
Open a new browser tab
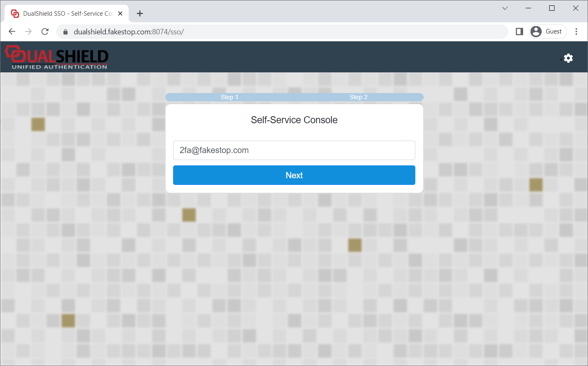pos(140,14)
